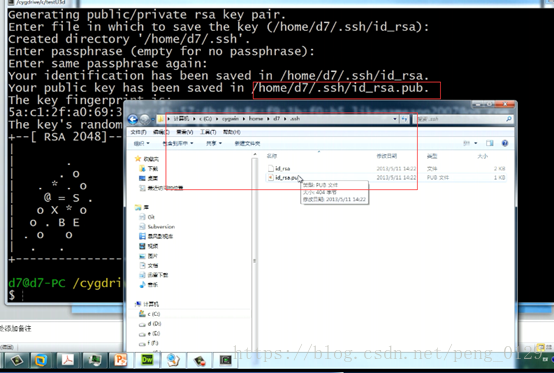Image resolution: width=554 pixels, height=373 pixels.
Task: Open the Subversion library in the sidebar
Action: 157,226
